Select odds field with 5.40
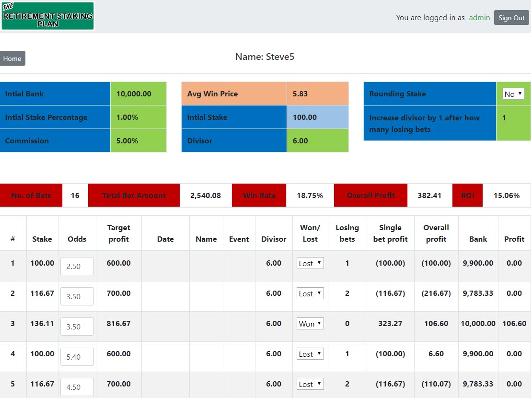 (x=77, y=357)
